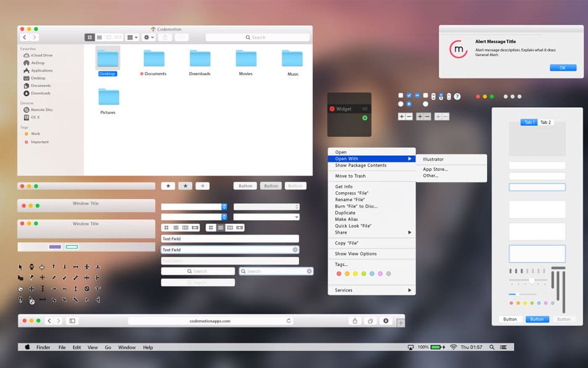Open the help question mark button
Image resolution: width=588 pixels, height=368 pixels.
click(457, 97)
